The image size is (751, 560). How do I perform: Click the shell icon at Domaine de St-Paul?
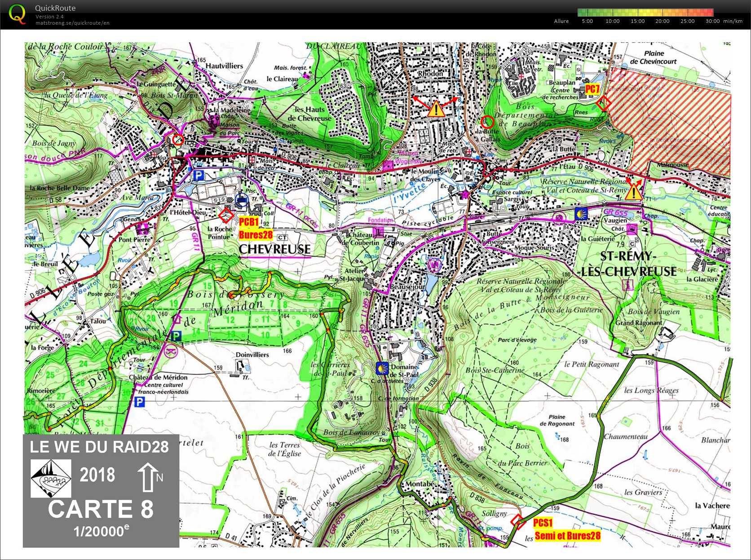(x=382, y=368)
